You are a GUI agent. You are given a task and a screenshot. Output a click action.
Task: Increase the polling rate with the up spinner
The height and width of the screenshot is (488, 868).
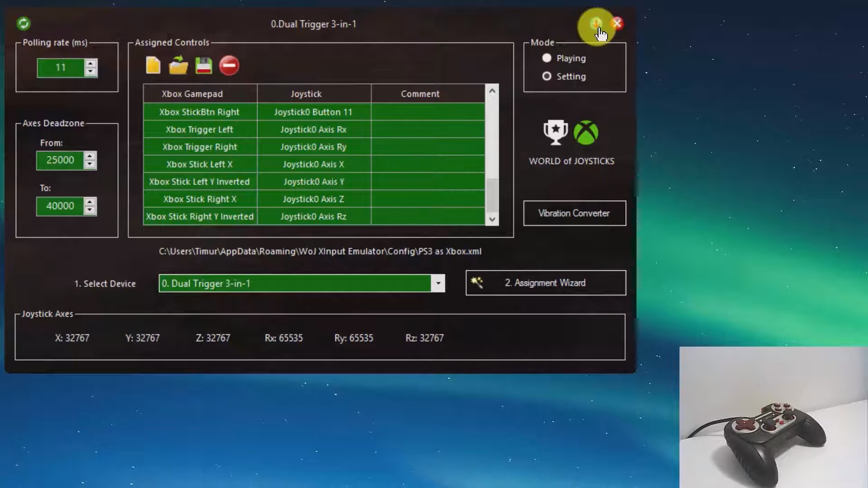[x=91, y=64]
